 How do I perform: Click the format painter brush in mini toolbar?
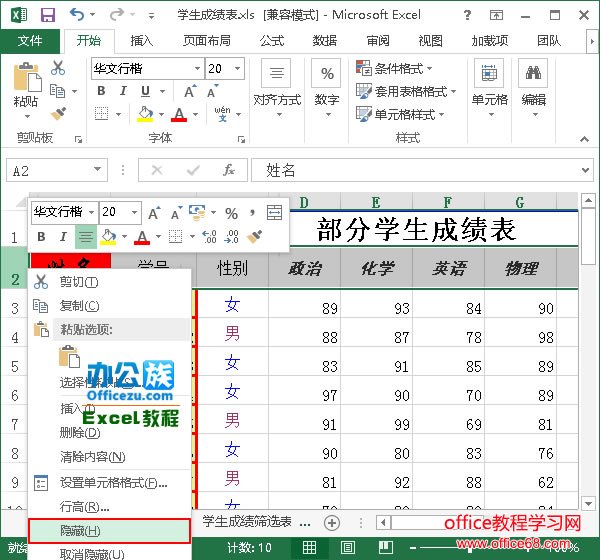(x=254, y=237)
